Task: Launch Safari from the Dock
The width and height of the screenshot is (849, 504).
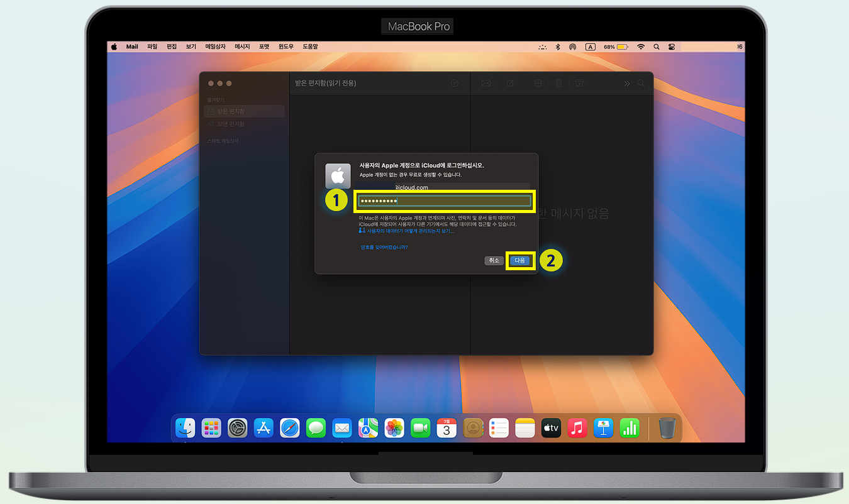Action: (x=290, y=428)
